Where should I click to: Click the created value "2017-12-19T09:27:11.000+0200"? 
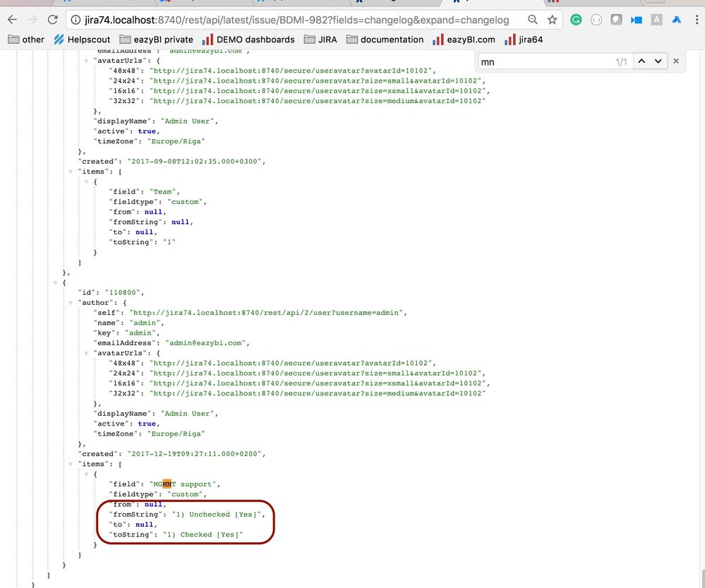[195, 454]
